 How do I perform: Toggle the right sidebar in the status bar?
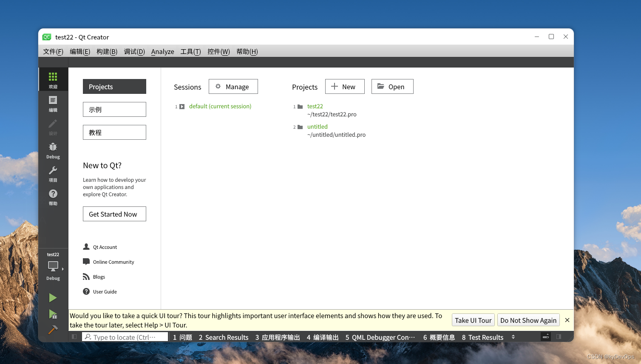coord(559,337)
